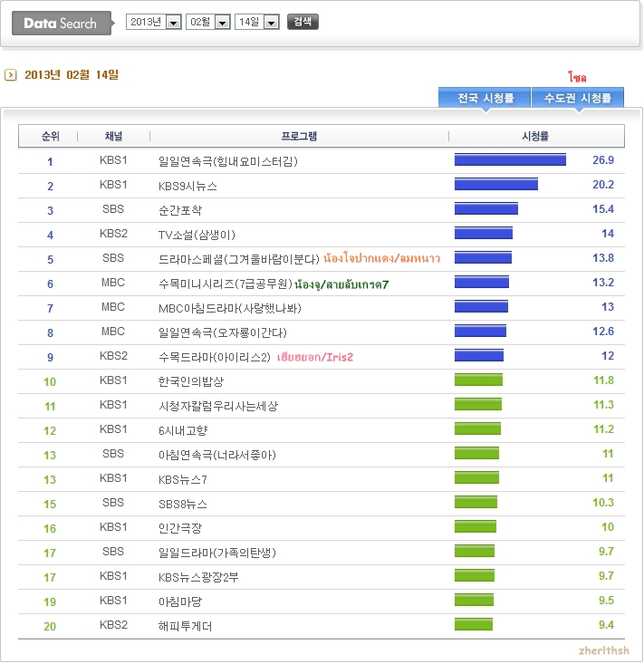Click the blue rating bar for 순간포착
644x664 pixels.
click(x=486, y=208)
